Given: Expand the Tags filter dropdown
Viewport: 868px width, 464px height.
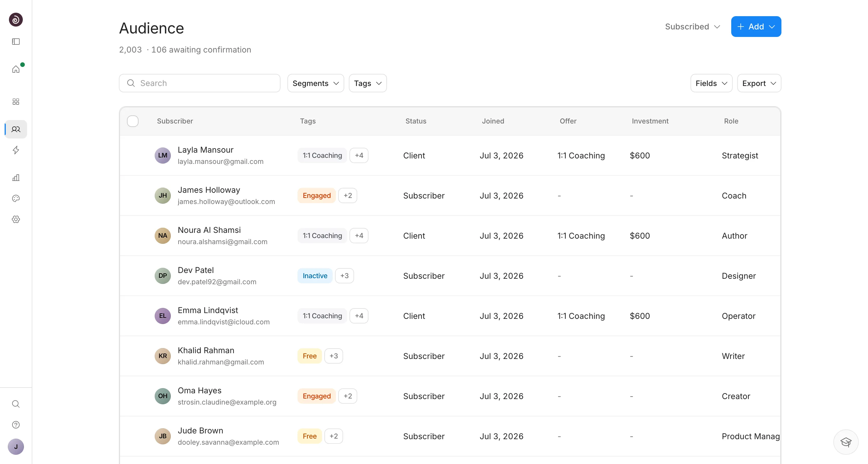Looking at the screenshot, I should pyautogui.click(x=368, y=83).
